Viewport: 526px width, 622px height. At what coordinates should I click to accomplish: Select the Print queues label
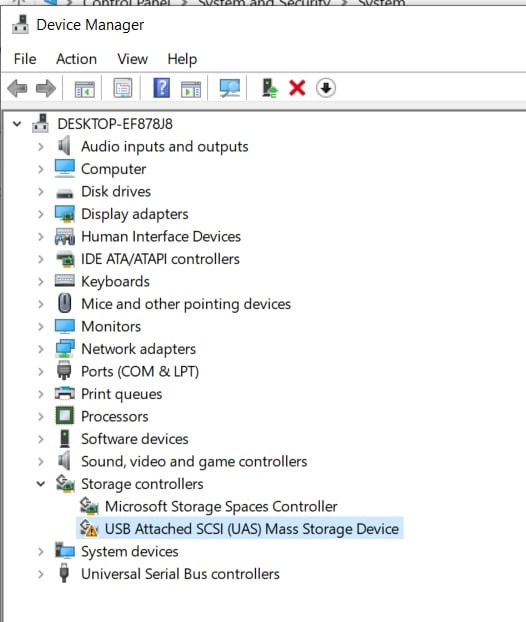pos(121,394)
